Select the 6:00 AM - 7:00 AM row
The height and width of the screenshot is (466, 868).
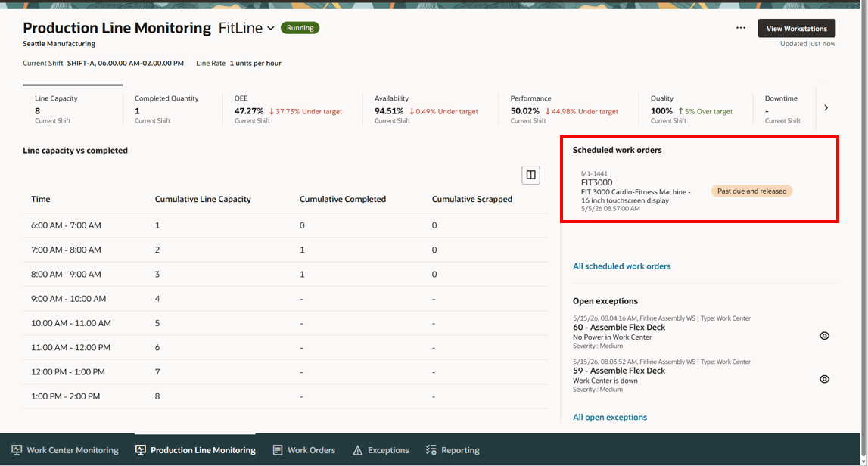tap(285, 225)
